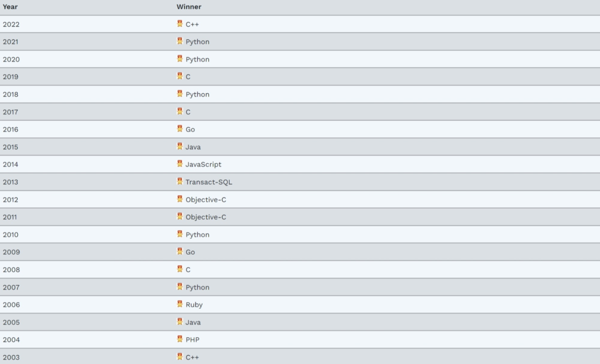Viewport: 600px width, 364px height.
Task: Click the medal icon next to Ruby
Action: coord(179,304)
